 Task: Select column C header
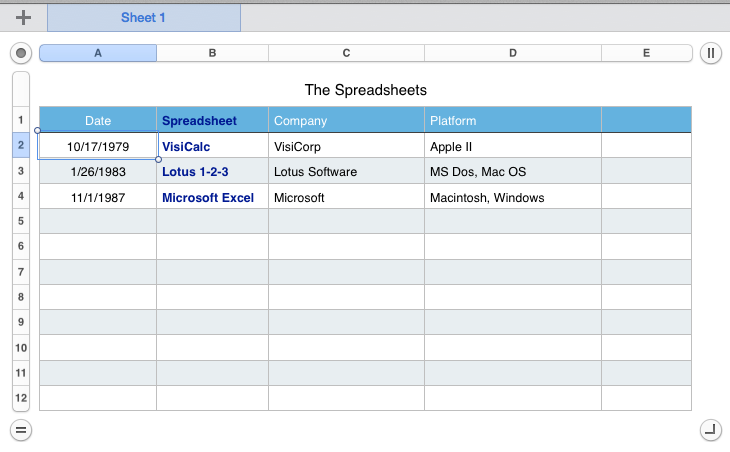(346, 53)
